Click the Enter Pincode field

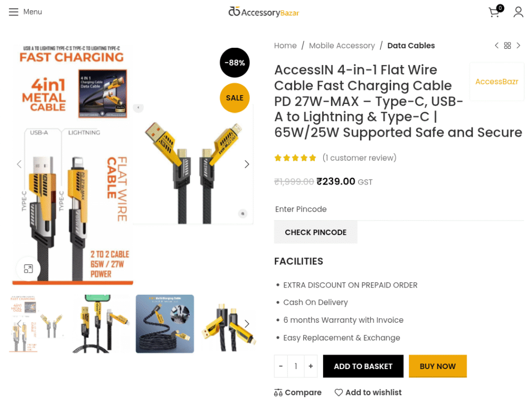(x=398, y=209)
